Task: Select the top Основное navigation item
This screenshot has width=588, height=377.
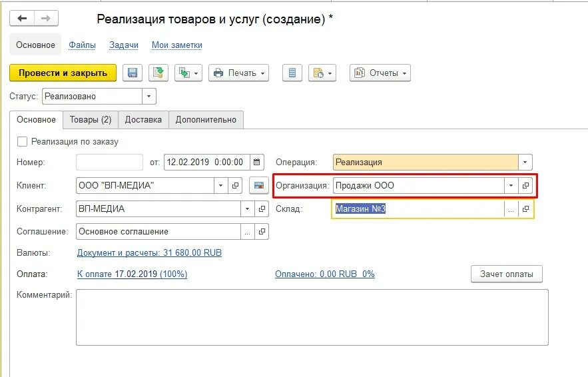Action: click(35, 45)
